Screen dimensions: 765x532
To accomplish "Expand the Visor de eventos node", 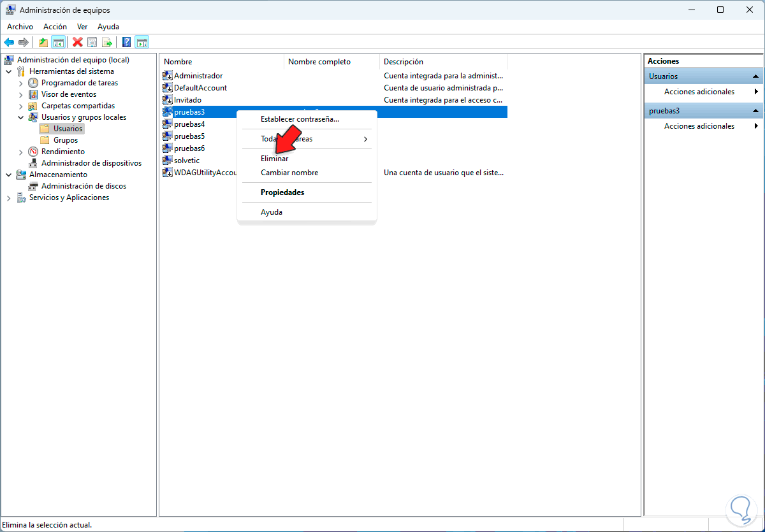I will click(21, 94).
